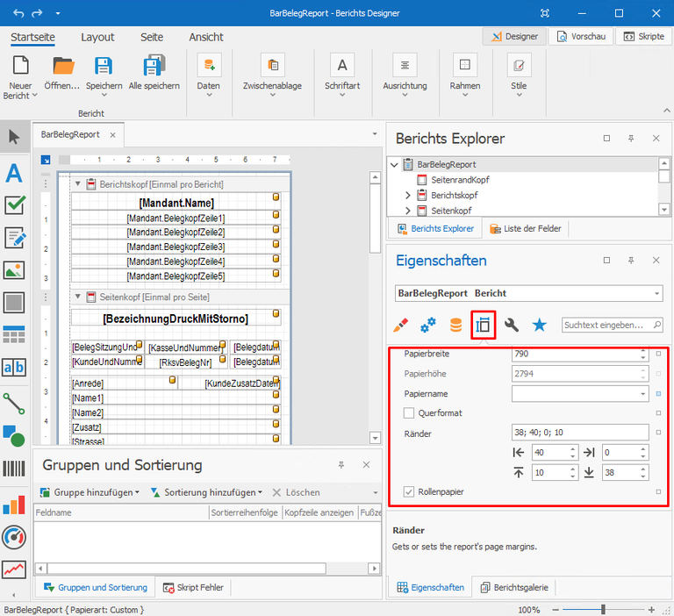Viewport: 674px width, 616px height.
Task: Click the property marker next to Papiername
Action: pos(658,394)
